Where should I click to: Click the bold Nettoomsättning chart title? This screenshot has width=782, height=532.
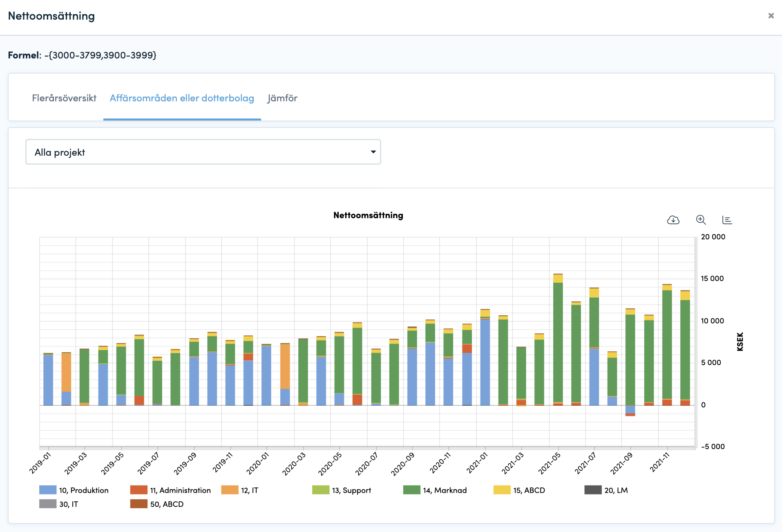point(368,215)
